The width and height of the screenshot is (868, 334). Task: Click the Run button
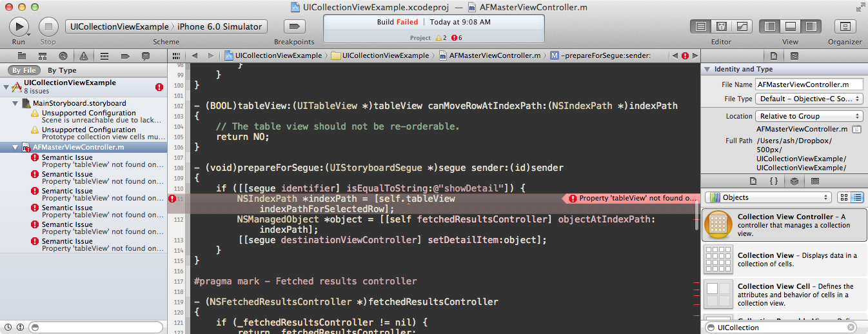(19, 26)
